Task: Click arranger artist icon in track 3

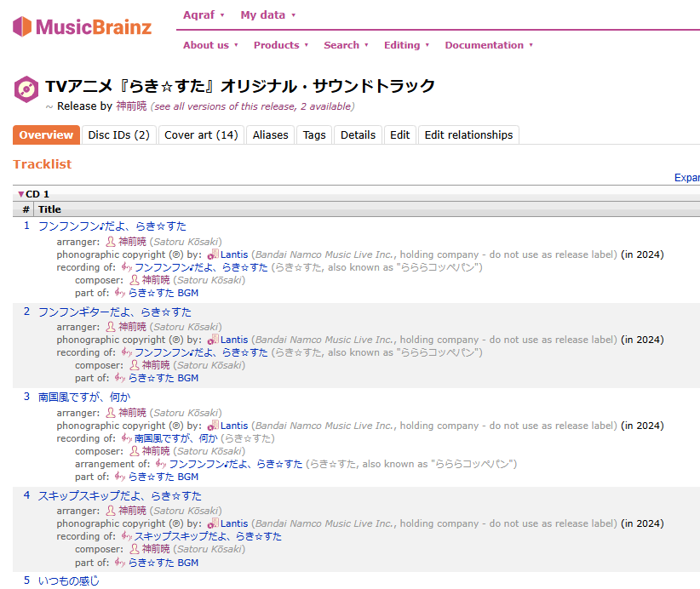Action: point(110,413)
